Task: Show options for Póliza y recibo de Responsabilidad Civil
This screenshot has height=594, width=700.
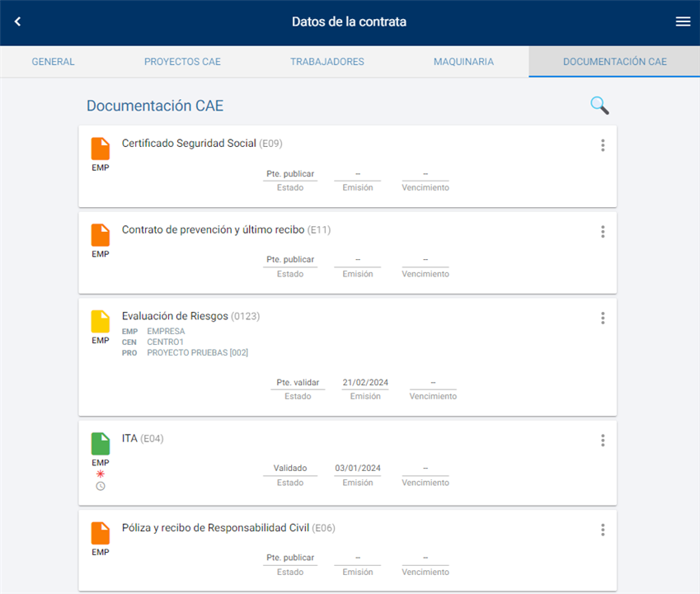Action: (603, 530)
